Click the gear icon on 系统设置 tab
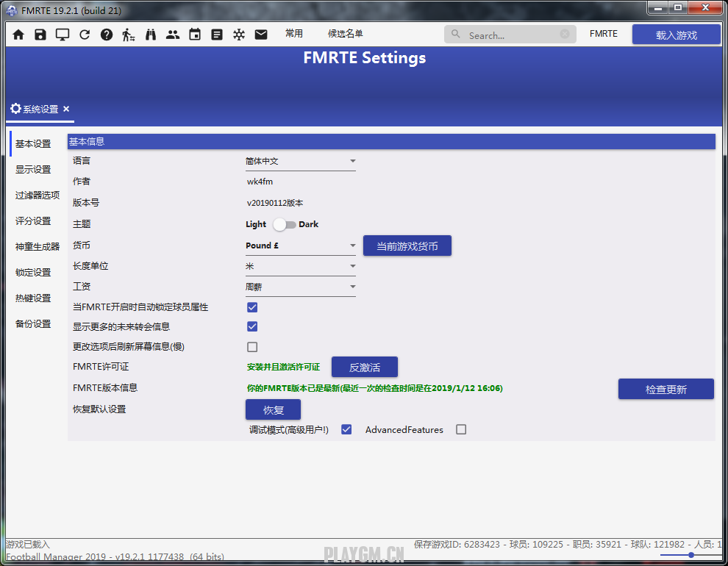This screenshot has width=728, height=566. 15,109
